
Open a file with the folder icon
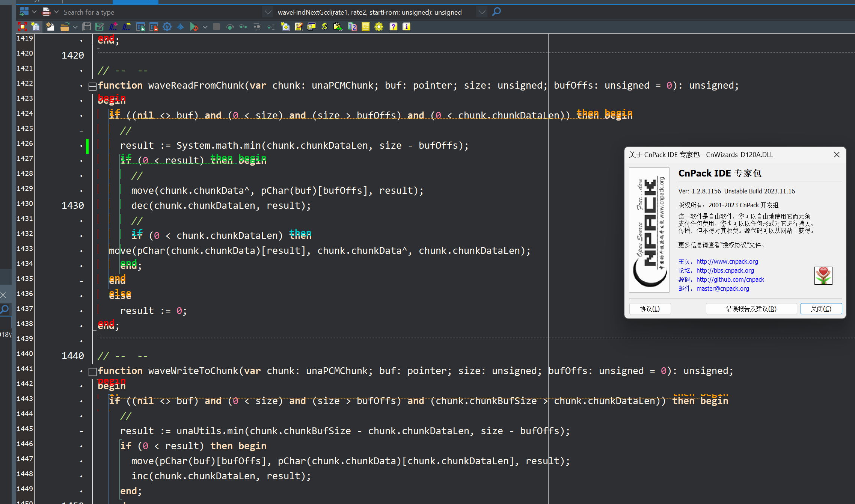click(65, 27)
